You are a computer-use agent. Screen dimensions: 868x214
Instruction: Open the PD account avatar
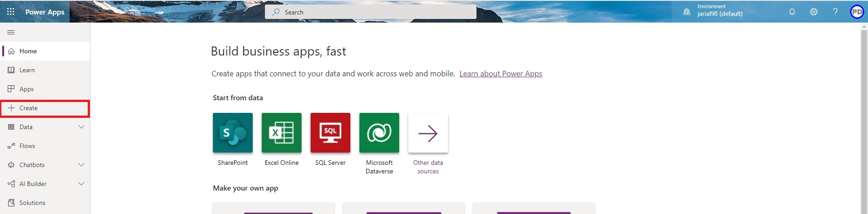point(857,12)
